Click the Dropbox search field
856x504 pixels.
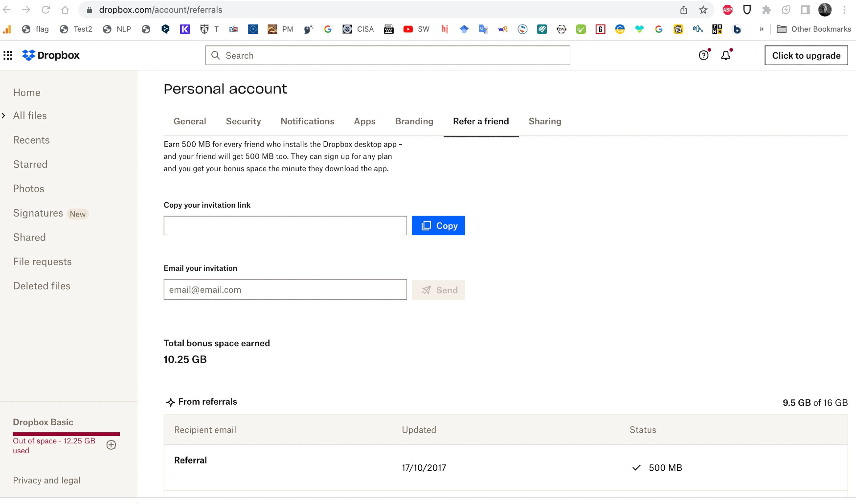(x=387, y=55)
